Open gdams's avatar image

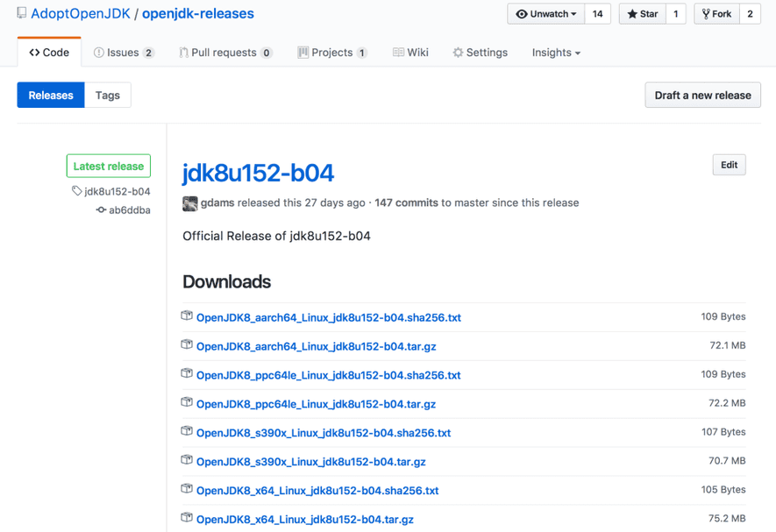(189, 203)
